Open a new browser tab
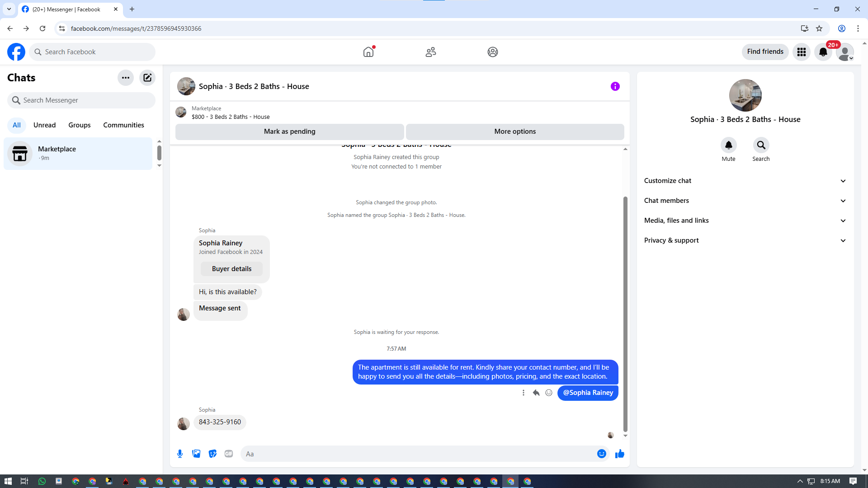Viewport: 868px width, 488px height. (132, 9)
